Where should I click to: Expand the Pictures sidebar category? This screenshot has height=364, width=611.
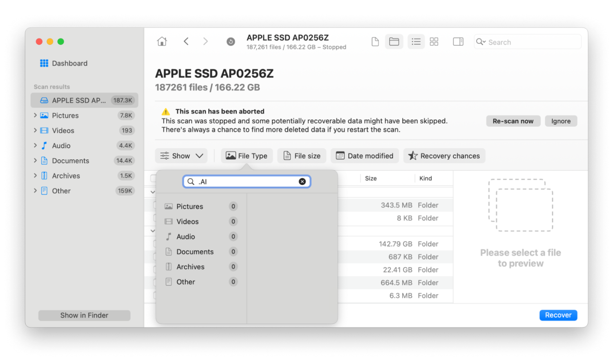(35, 115)
